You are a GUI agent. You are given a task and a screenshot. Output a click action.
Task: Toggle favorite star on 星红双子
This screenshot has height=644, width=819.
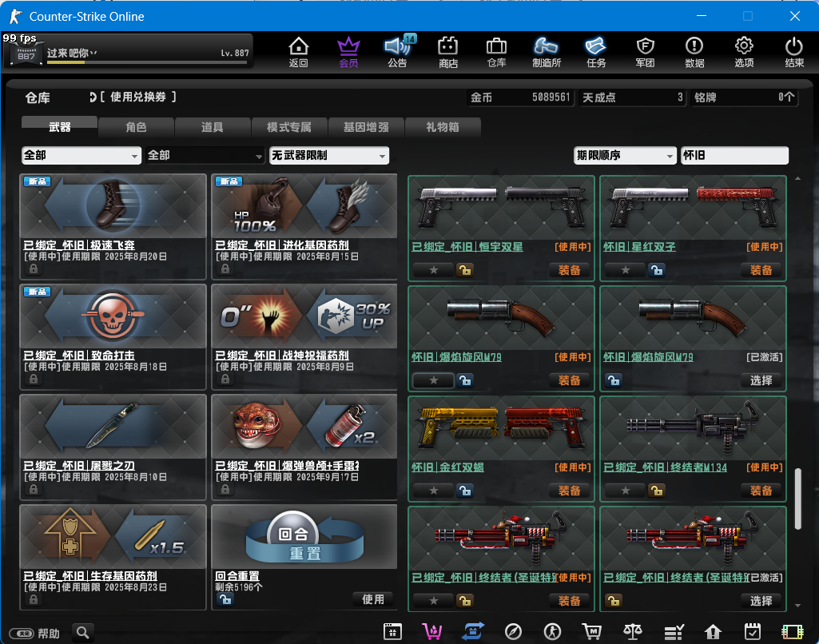pos(625,270)
